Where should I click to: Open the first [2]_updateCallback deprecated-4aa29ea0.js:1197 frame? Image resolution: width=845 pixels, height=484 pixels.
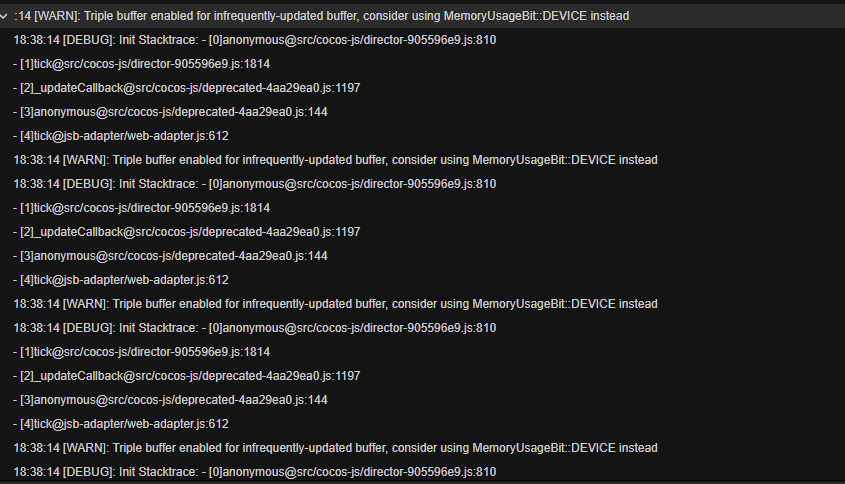point(187,88)
